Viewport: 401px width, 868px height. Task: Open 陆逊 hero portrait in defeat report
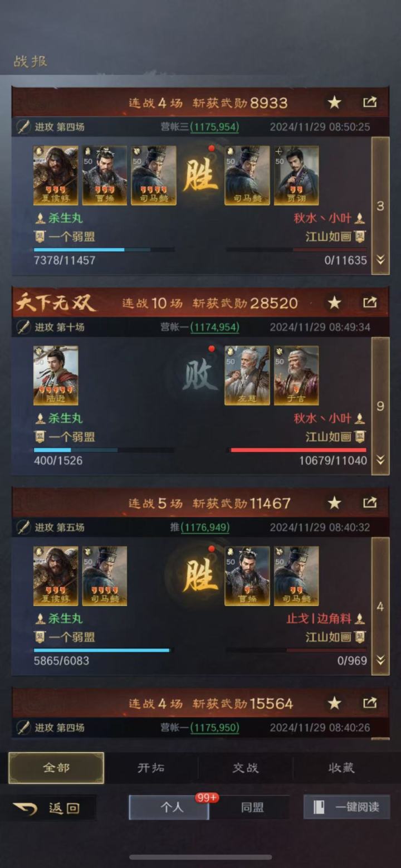pos(56,375)
